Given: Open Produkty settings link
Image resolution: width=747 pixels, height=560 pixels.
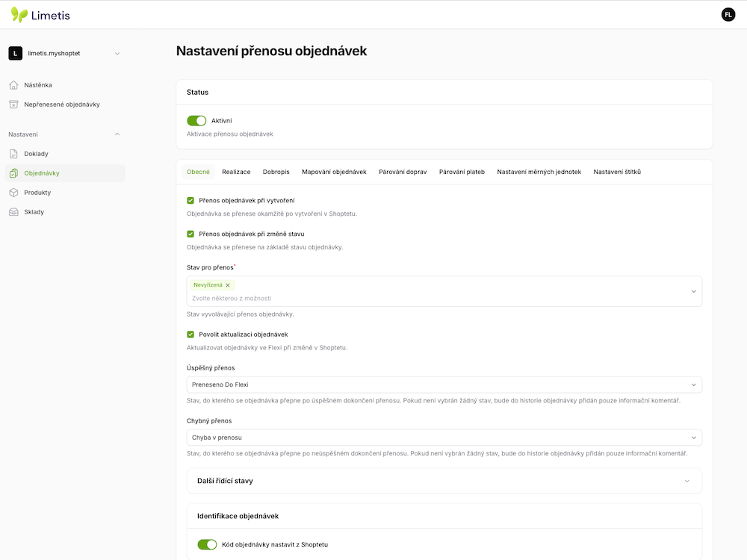Looking at the screenshot, I should click(64, 193).
